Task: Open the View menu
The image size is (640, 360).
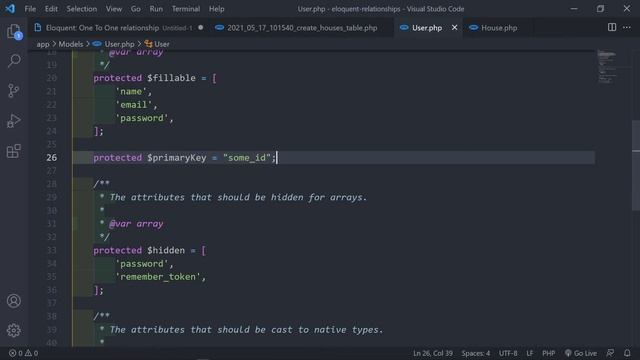Action: [x=114, y=9]
